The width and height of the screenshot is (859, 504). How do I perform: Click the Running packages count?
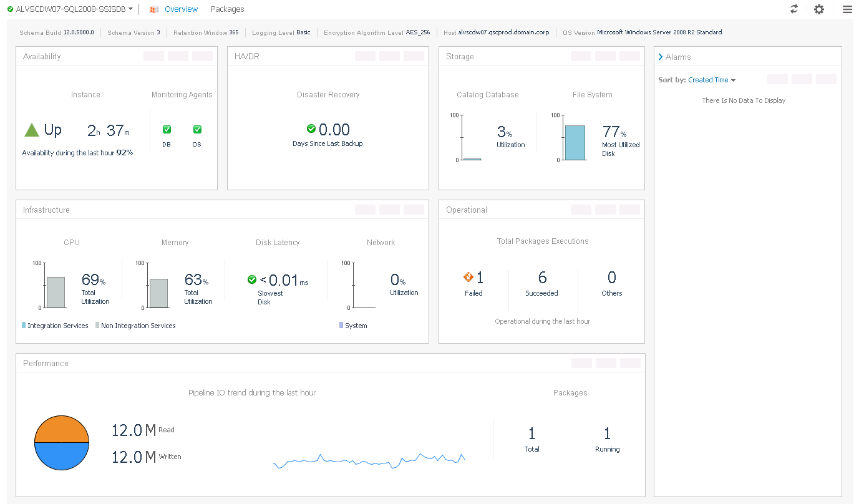(x=607, y=434)
